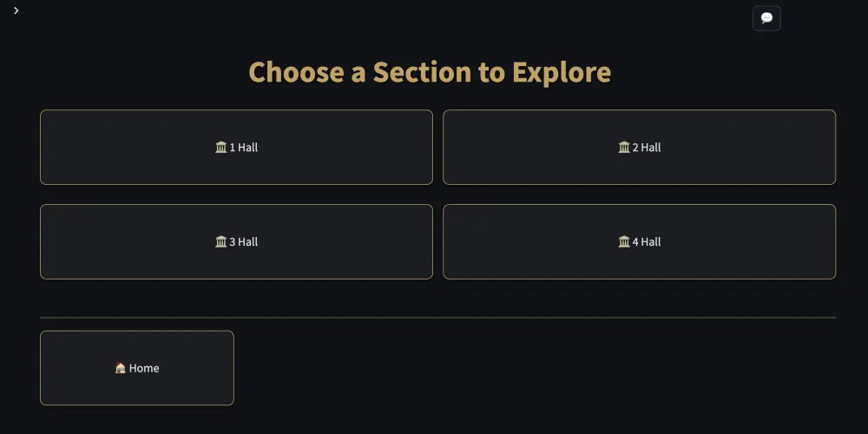This screenshot has width=868, height=434.
Task: Click the "1 Hall" text label
Action: pyautogui.click(x=244, y=148)
